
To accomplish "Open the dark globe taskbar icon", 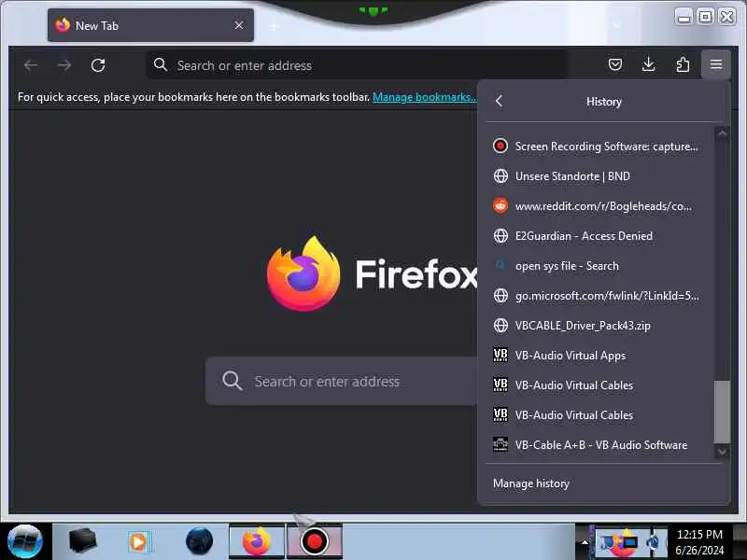I will 199,541.
